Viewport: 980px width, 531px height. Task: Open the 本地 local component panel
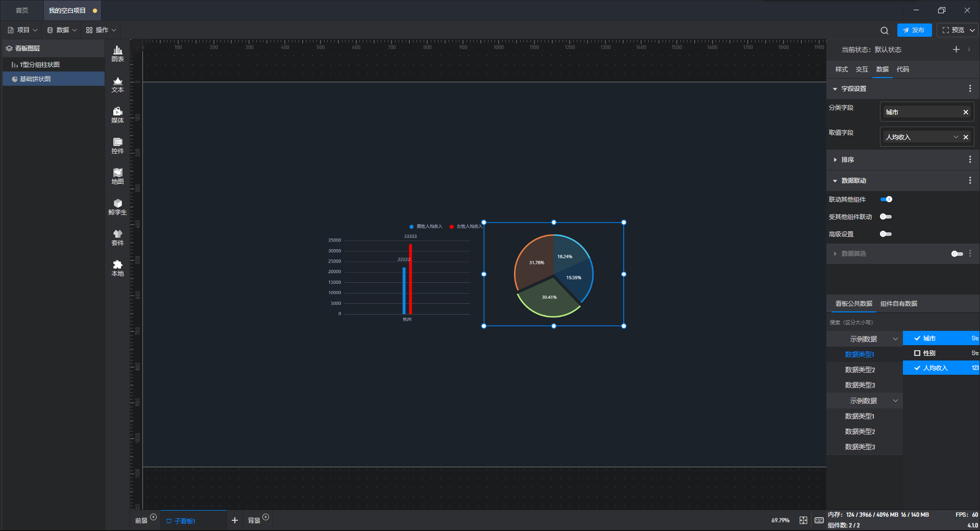117,268
